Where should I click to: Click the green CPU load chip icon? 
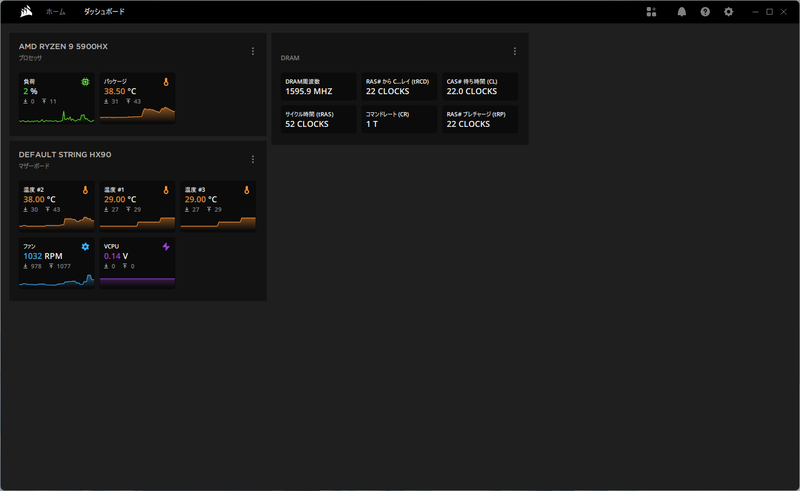tap(85, 82)
